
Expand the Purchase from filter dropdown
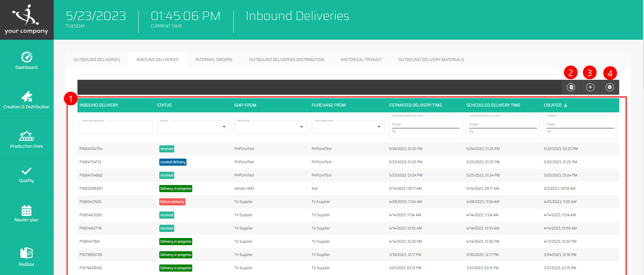379,127
